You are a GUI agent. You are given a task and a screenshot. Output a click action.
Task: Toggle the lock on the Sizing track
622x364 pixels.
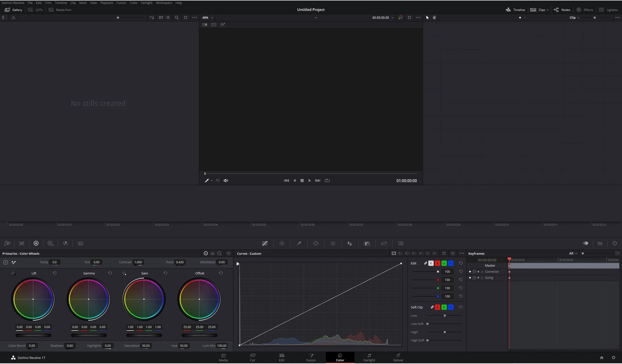click(x=475, y=278)
